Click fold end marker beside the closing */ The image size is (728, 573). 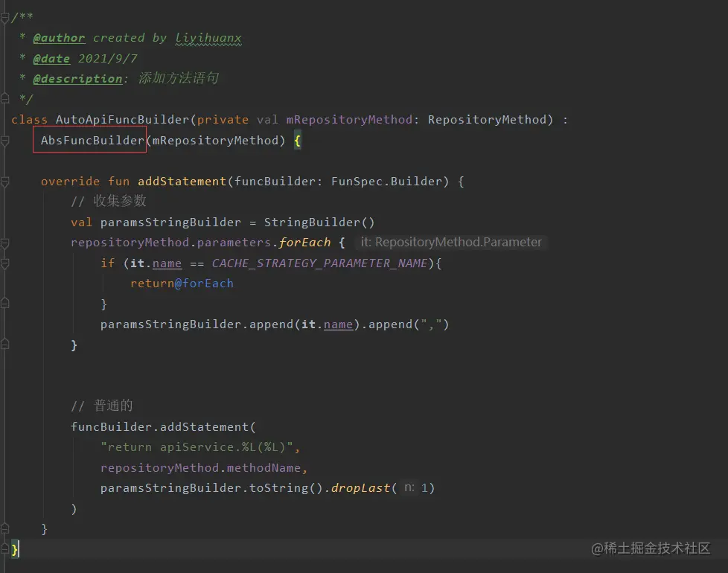click(4, 98)
